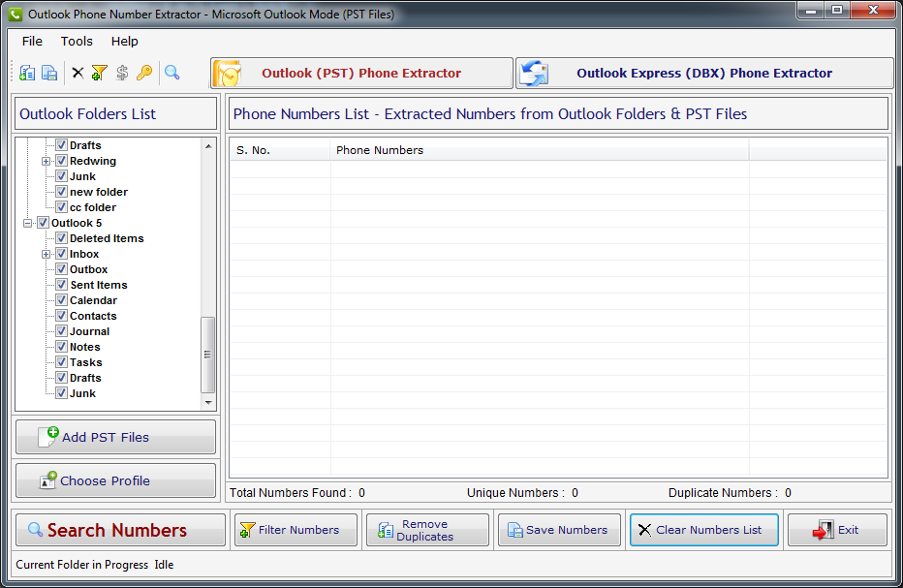Click the Remove Duplicates button
This screenshot has width=903, height=588.
click(x=427, y=530)
